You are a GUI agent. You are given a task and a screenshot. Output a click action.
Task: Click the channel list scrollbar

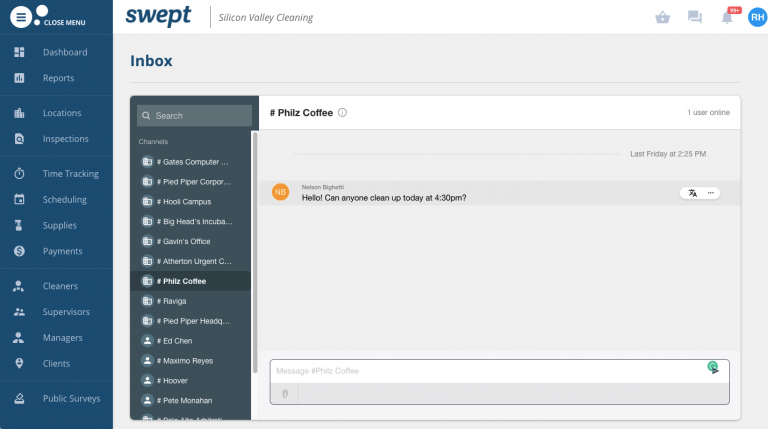click(x=255, y=252)
